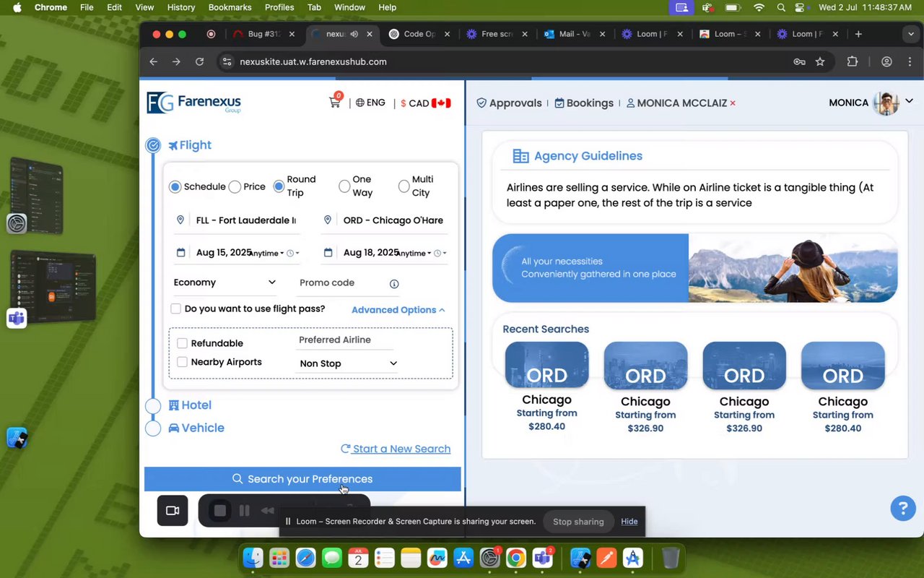Image resolution: width=924 pixels, height=578 pixels.
Task: Open Freeform from the Dock
Action: [437, 558]
